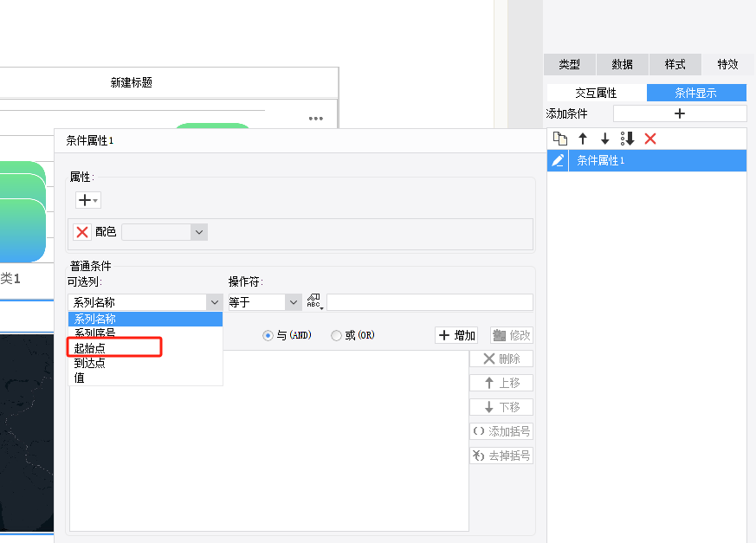Move condition up with arrow icon
The image size is (756, 543).
click(583, 139)
